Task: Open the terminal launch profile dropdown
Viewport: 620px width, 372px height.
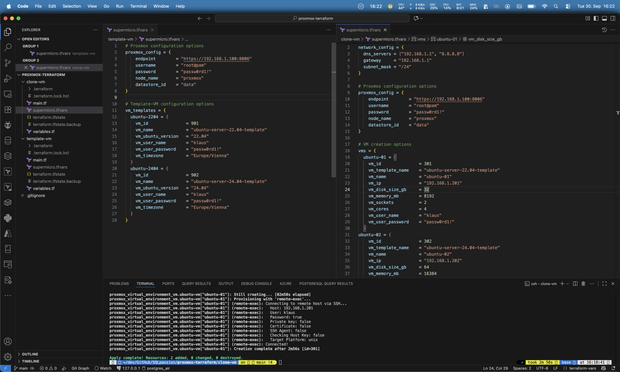Action: pos(567,283)
